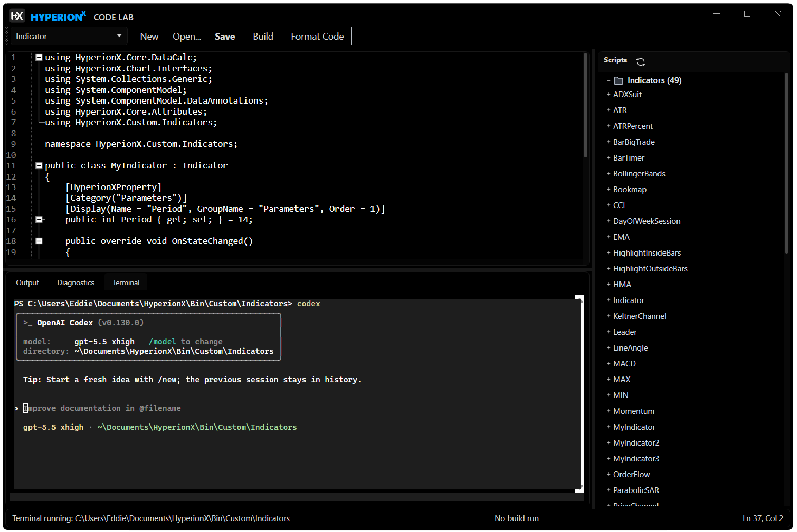Image resolution: width=797 pixels, height=532 pixels.
Task: Click the Scripts panel vertical scrollbar
Action: 786,163
